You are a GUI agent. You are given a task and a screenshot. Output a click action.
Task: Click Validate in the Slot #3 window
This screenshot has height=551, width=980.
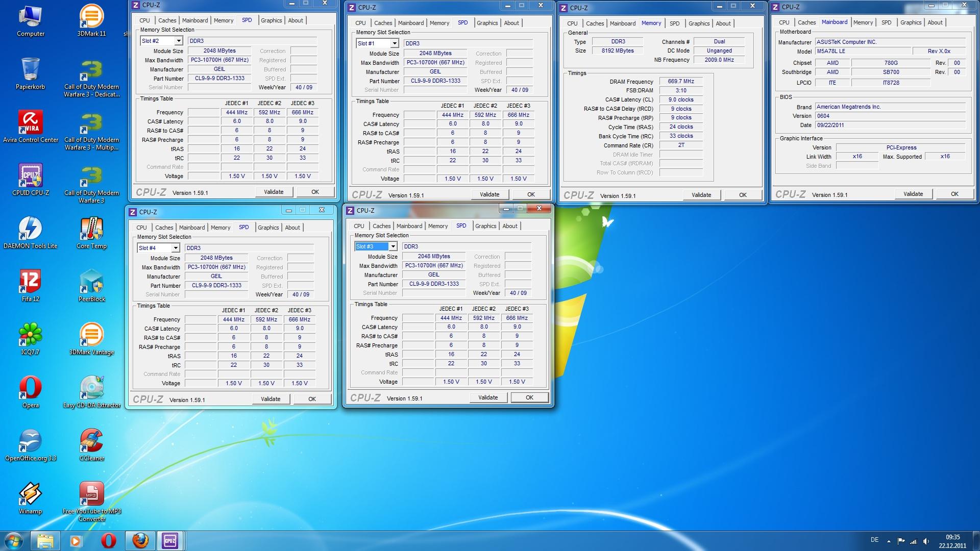(488, 397)
